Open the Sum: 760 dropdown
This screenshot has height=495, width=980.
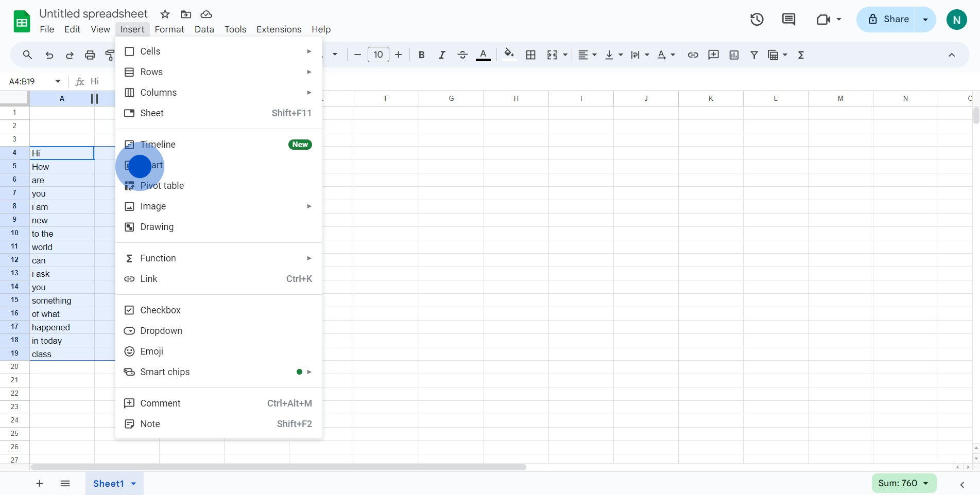[904, 483]
